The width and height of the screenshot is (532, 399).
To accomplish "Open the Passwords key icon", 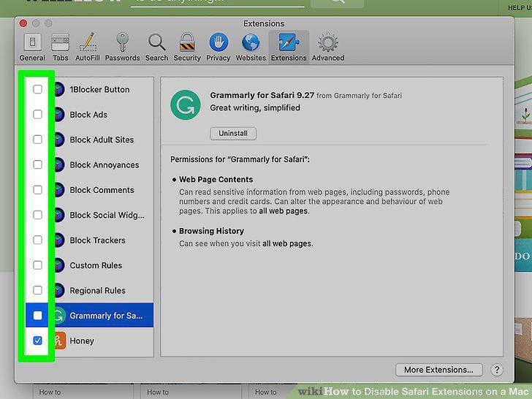I will tap(123, 42).
